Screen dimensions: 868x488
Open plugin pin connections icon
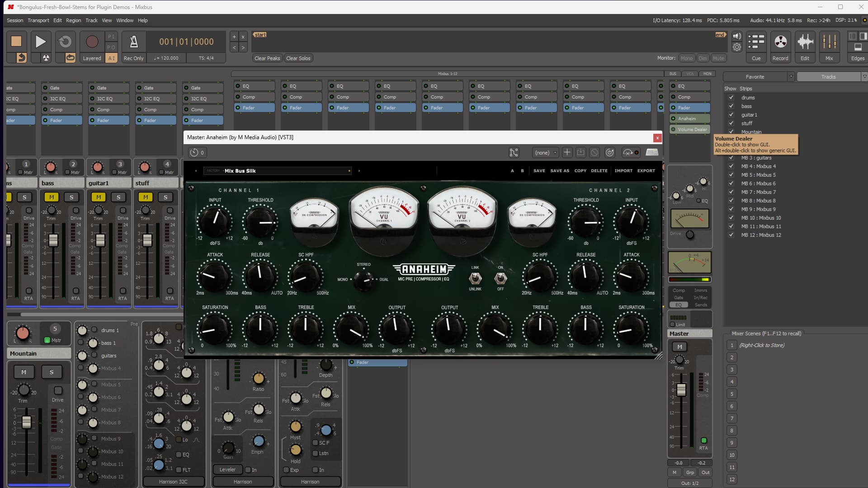(x=514, y=153)
